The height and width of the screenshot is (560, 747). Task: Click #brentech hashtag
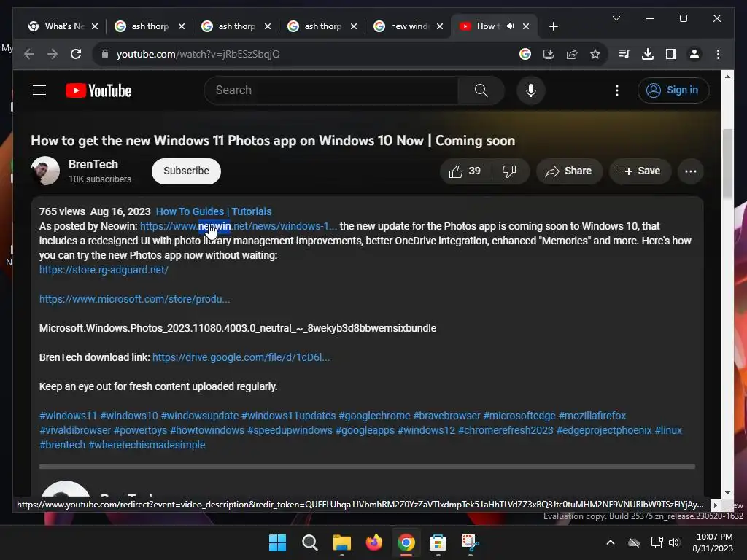coord(63,445)
